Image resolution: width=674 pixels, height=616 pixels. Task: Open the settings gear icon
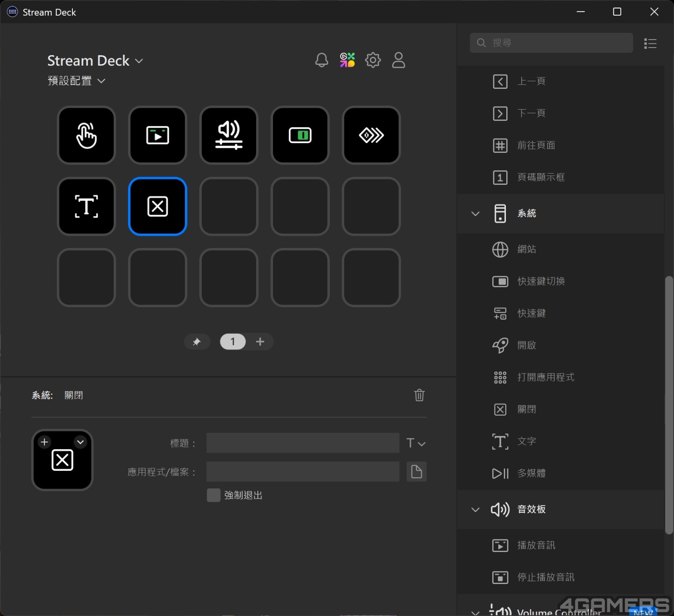click(x=373, y=60)
